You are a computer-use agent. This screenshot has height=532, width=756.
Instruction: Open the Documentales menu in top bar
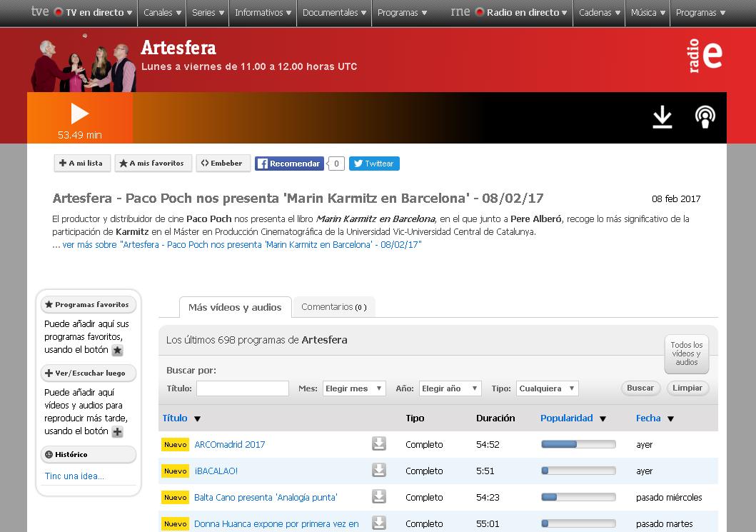[x=334, y=13]
